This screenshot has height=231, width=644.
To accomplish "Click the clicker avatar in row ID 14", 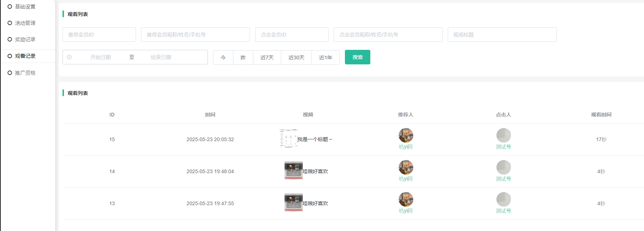I will (503, 167).
